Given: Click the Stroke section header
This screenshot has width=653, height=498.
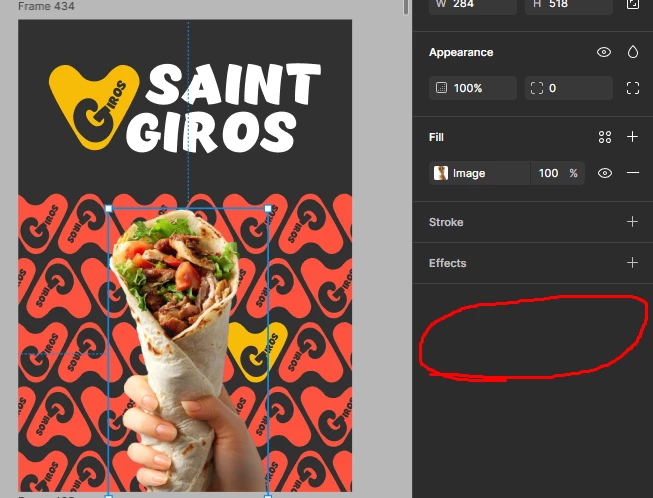Looking at the screenshot, I should point(446,222).
